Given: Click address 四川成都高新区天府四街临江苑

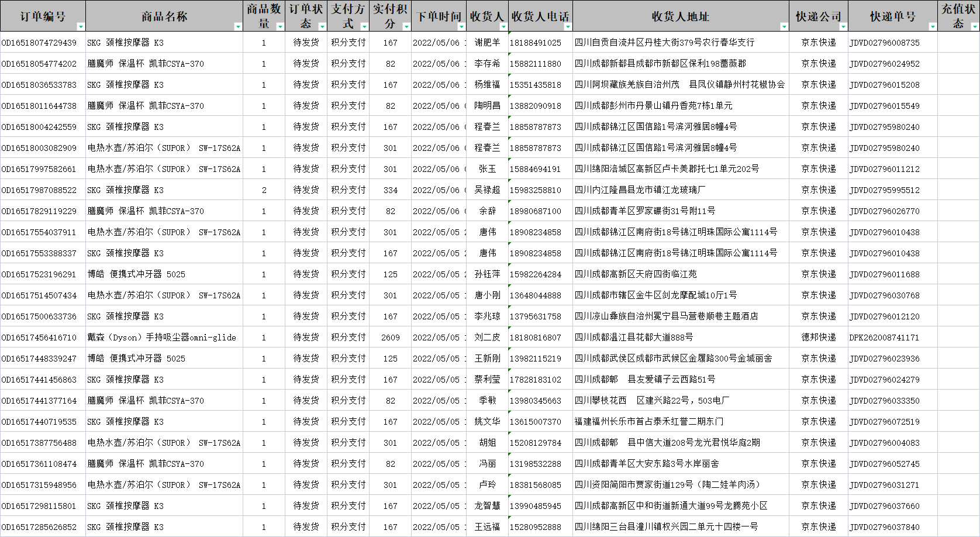Looking at the screenshot, I should pos(681,274).
